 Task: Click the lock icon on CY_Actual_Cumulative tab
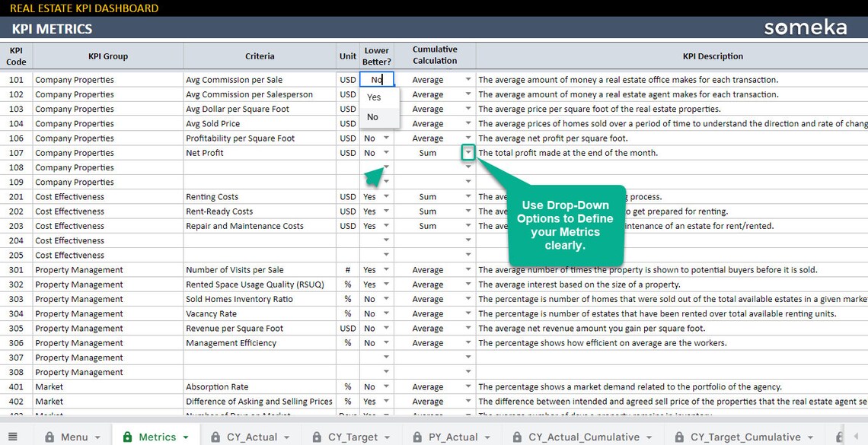click(x=520, y=437)
